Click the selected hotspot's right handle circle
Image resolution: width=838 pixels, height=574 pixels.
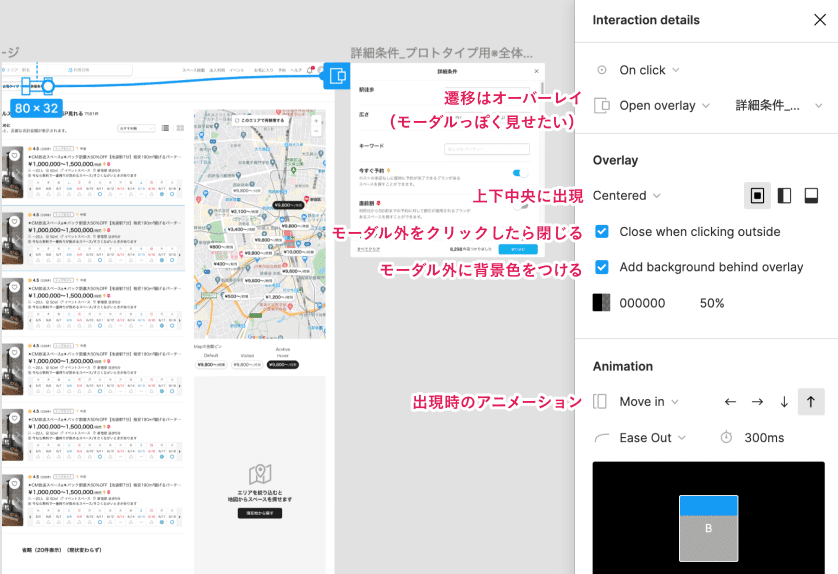pos(48,86)
